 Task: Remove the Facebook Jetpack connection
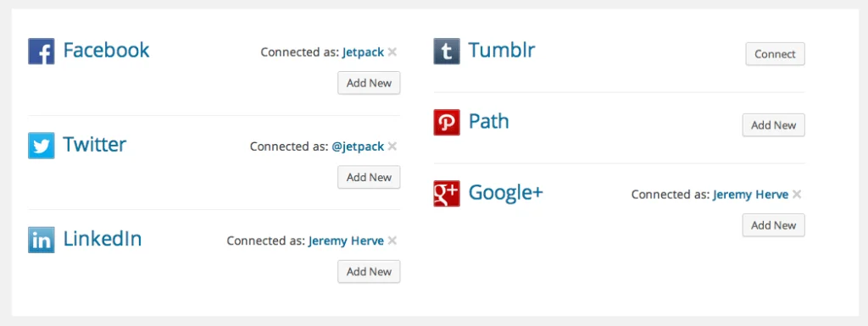pos(392,52)
